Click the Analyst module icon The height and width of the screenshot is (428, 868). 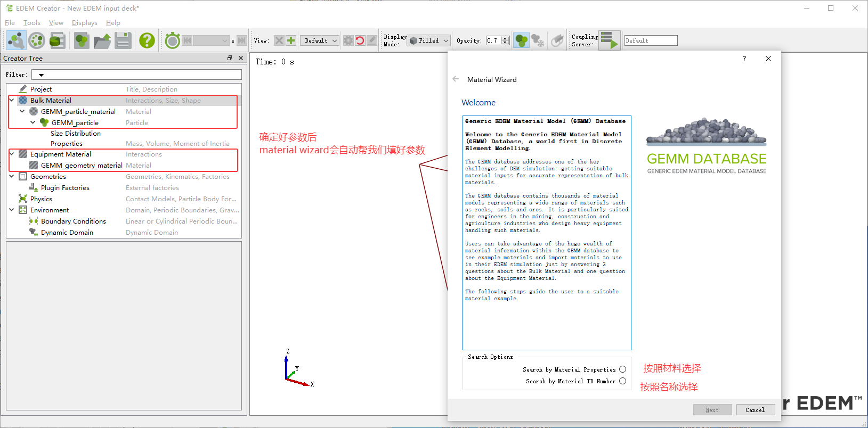tap(58, 40)
